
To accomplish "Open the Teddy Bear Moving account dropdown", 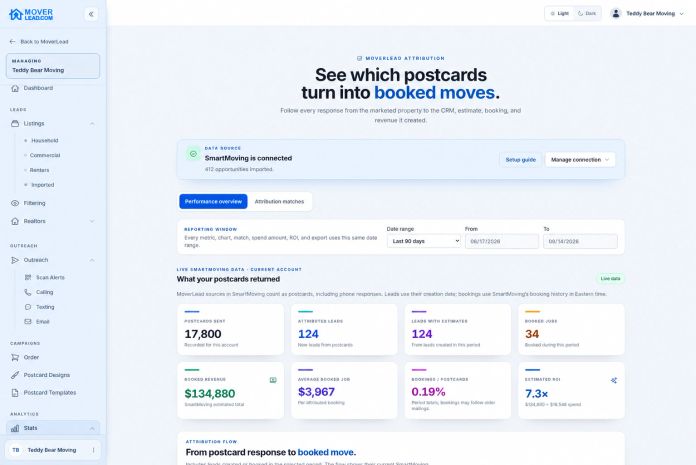I will [x=648, y=14].
